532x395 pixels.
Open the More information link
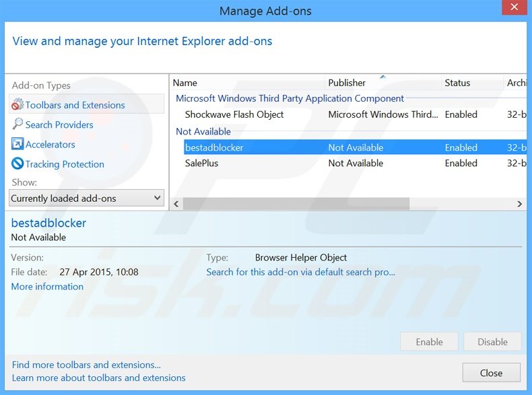click(x=47, y=287)
